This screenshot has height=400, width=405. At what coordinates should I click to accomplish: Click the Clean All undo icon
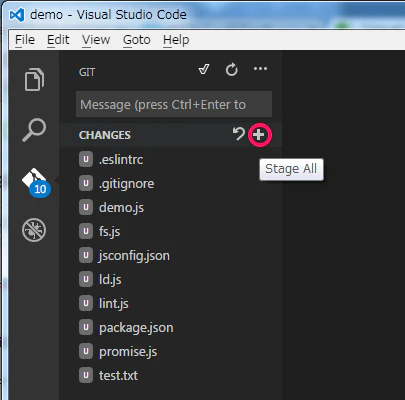[x=239, y=134]
